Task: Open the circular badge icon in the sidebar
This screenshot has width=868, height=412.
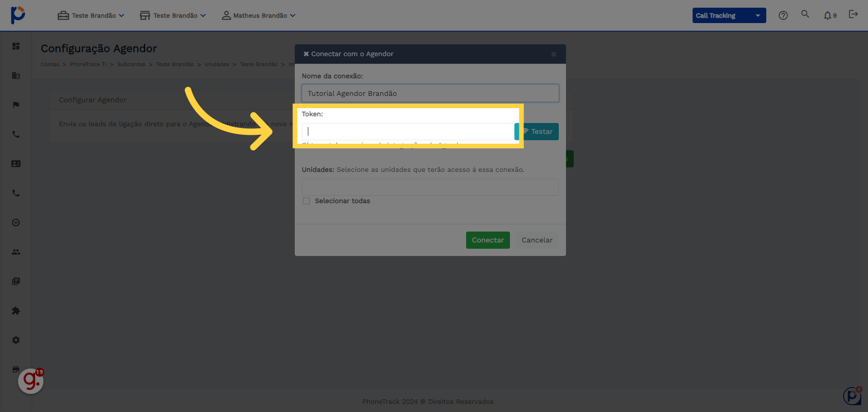Action: (16, 223)
